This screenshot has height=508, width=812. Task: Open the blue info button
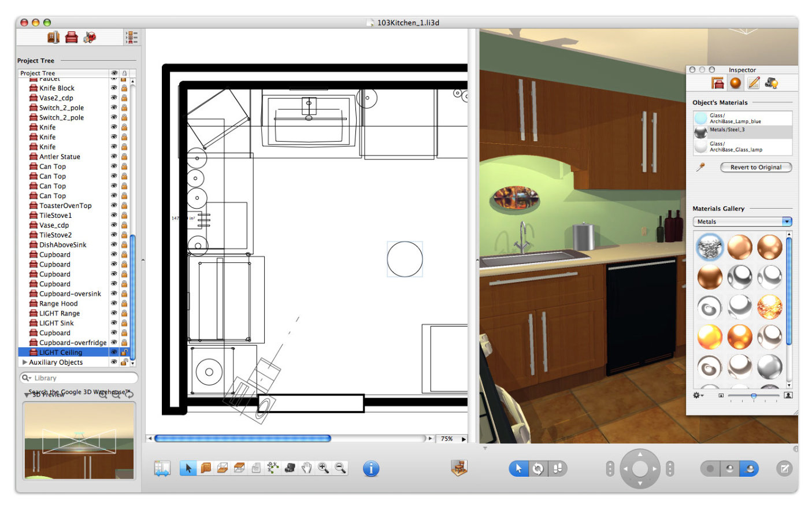click(371, 469)
